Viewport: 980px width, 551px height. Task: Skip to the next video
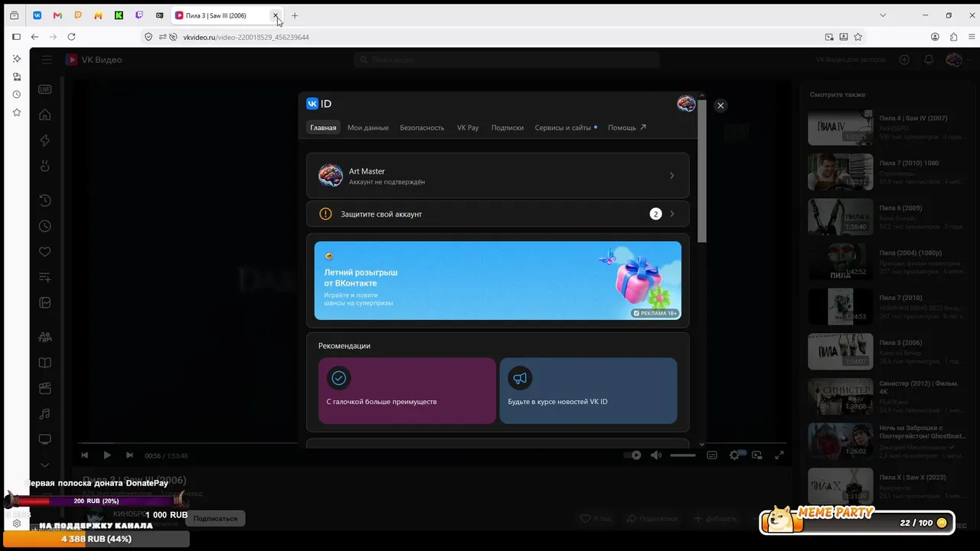(x=129, y=455)
